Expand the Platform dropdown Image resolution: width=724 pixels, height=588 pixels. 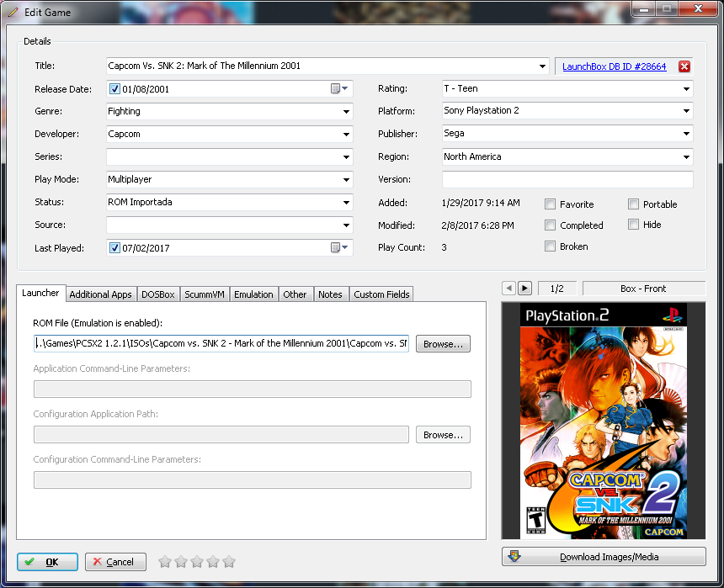coord(687,111)
